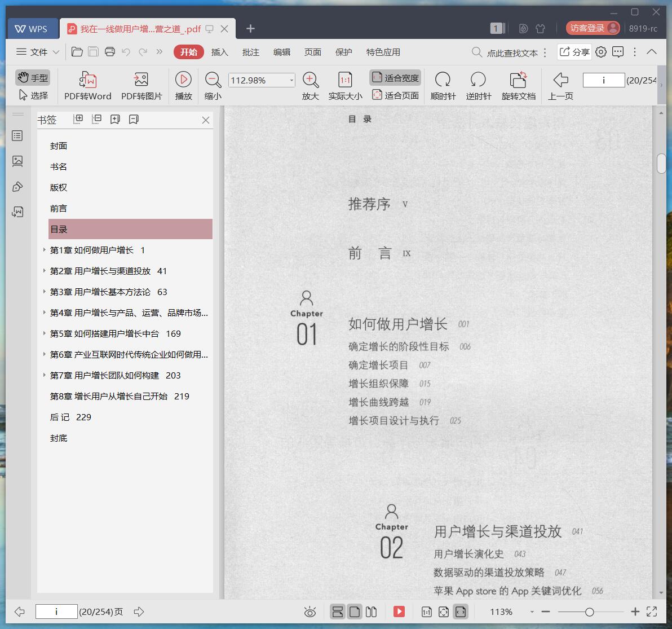Open the zoom percentage 112.98% dropdown

pos(291,80)
